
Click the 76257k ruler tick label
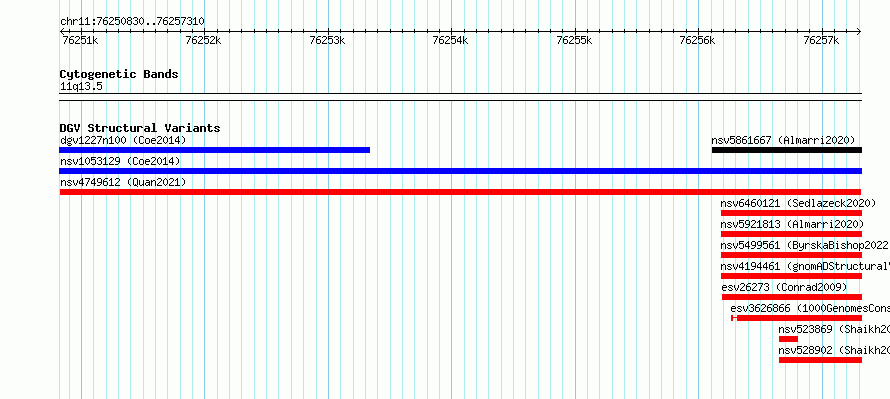(x=821, y=40)
